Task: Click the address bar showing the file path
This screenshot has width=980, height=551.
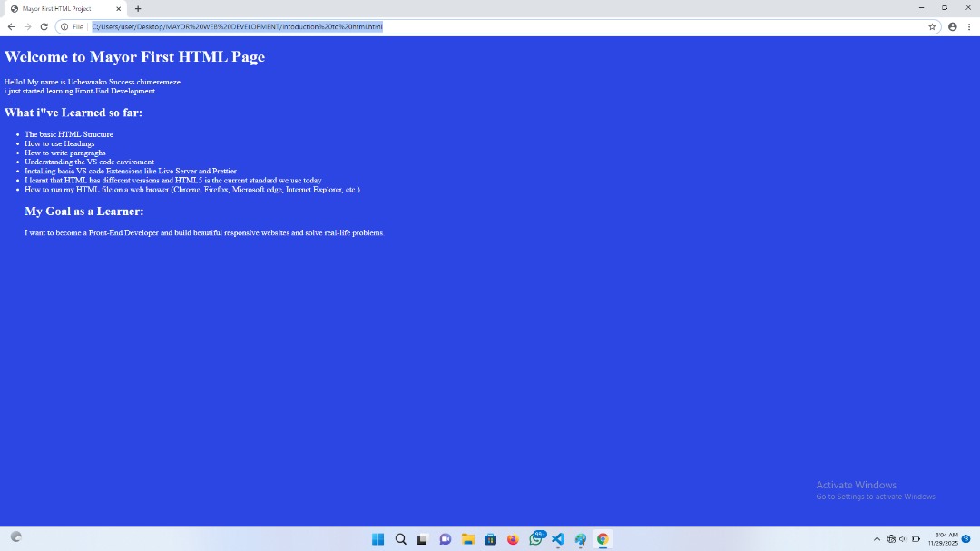Action: coord(500,27)
